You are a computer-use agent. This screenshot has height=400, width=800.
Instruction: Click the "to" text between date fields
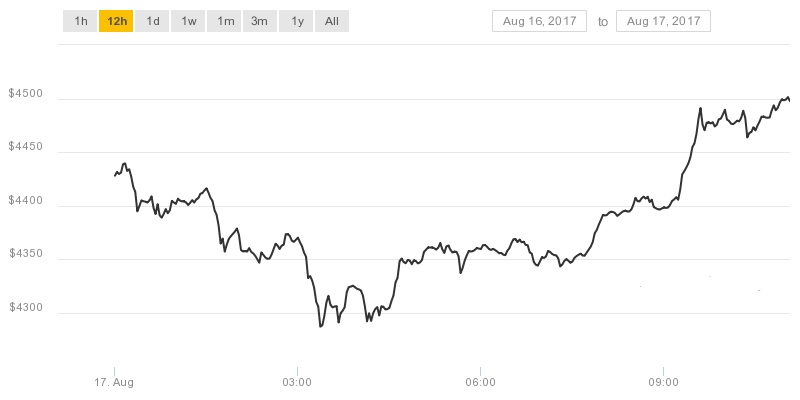pyautogui.click(x=603, y=21)
